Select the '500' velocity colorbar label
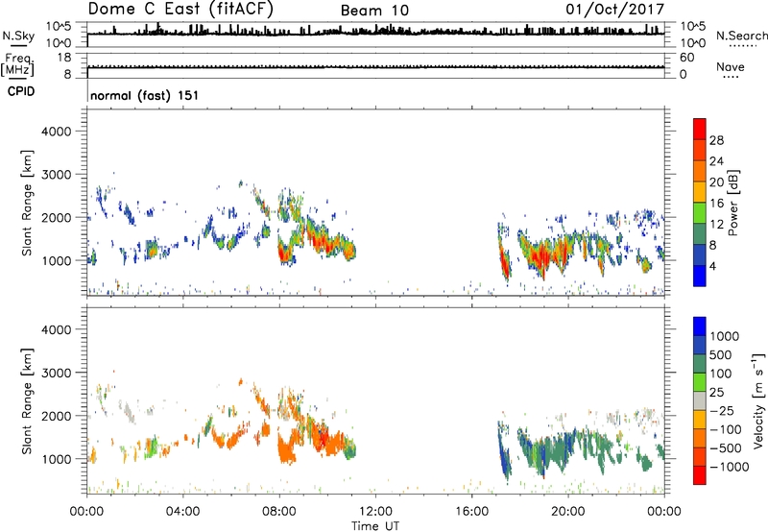The width and height of the screenshot is (768, 532). tap(721, 355)
